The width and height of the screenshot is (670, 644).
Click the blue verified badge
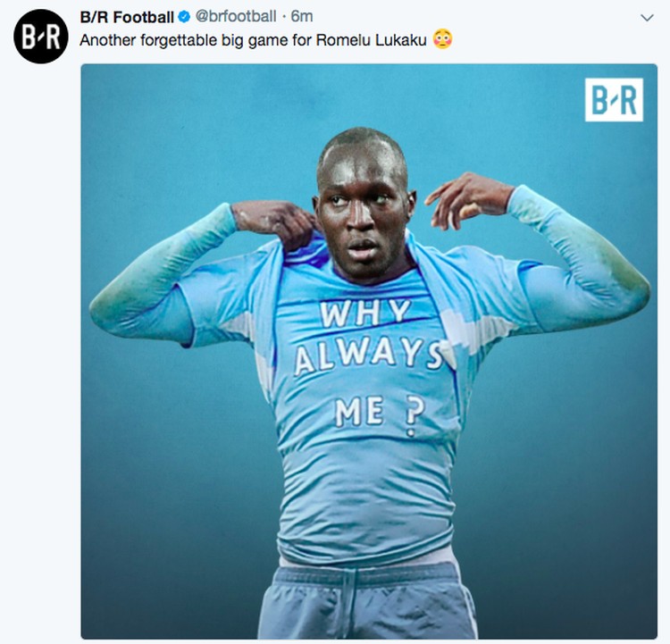(x=184, y=17)
